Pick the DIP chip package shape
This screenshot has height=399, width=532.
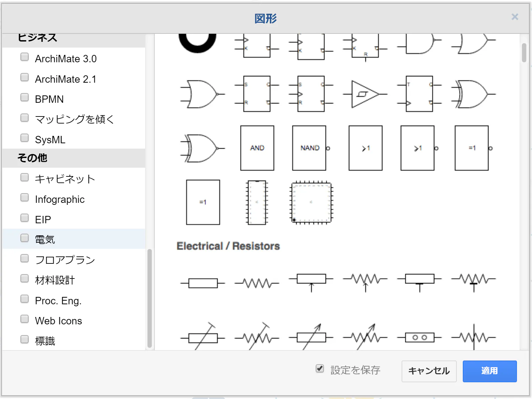pos(257,202)
